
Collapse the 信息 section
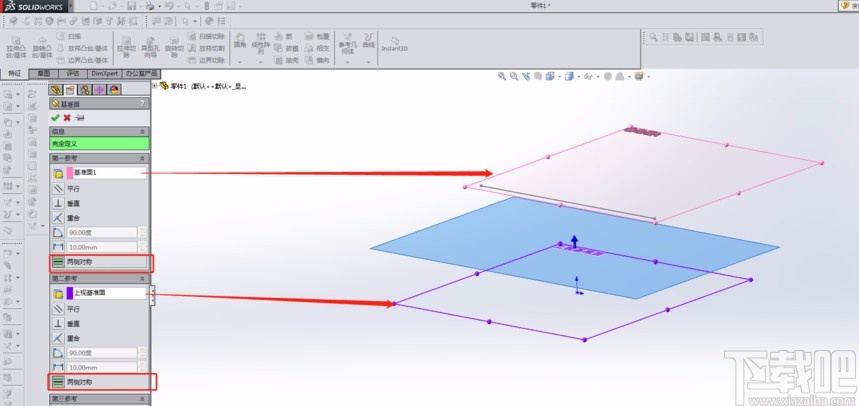tap(142, 132)
